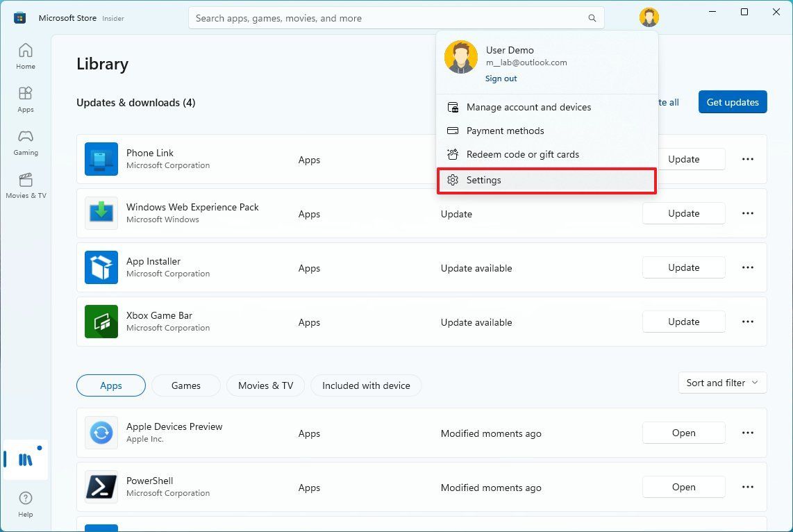
Task: Click the search magnifier icon
Action: (591, 17)
